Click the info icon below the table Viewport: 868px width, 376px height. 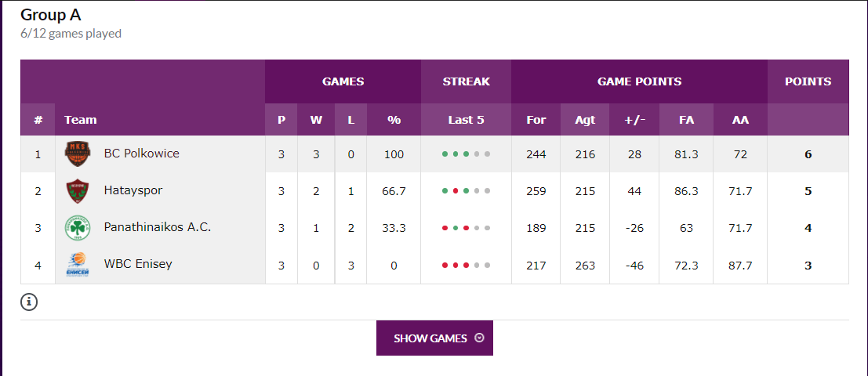29,302
